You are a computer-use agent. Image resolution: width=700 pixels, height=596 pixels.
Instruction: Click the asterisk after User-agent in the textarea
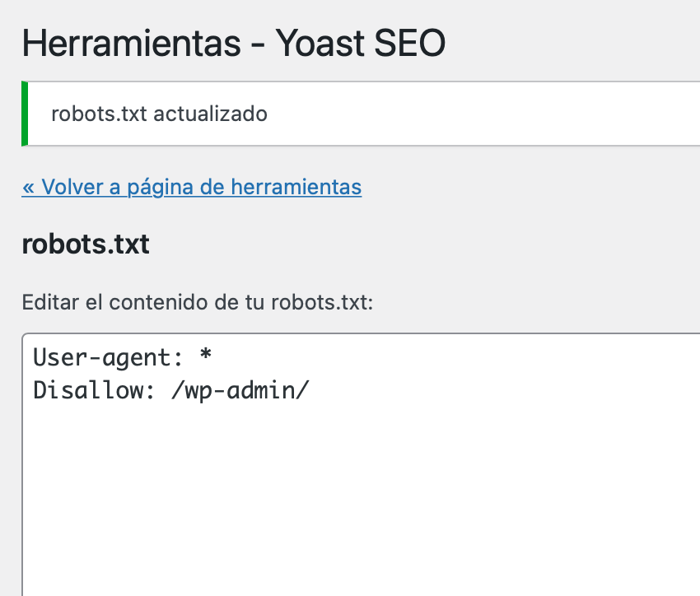(205, 356)
